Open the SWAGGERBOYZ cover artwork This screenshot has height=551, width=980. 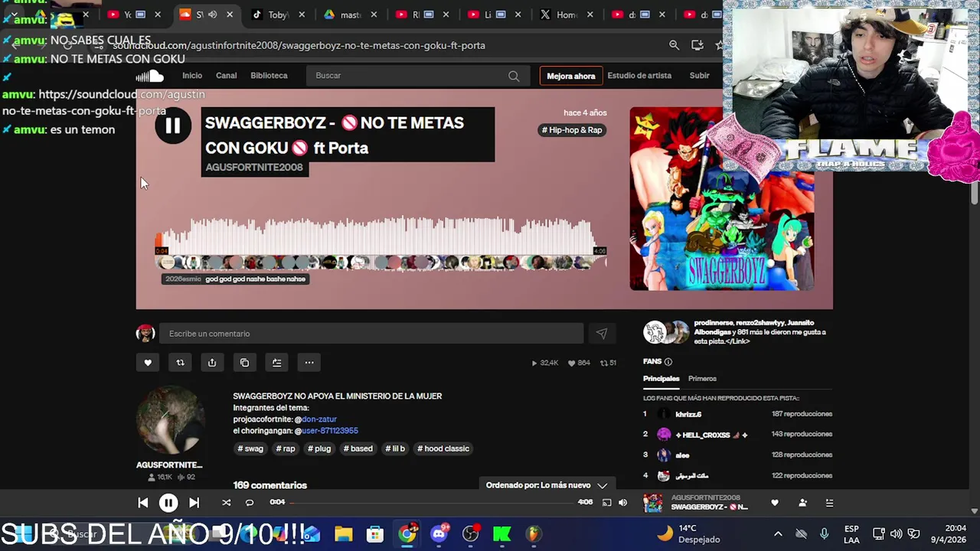pos(721,199)
